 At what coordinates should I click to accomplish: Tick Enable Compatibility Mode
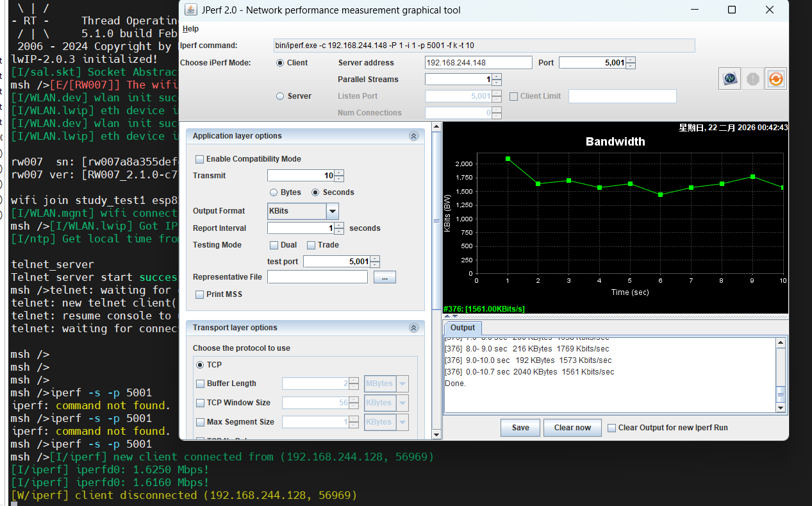click(x=199, y=159)
